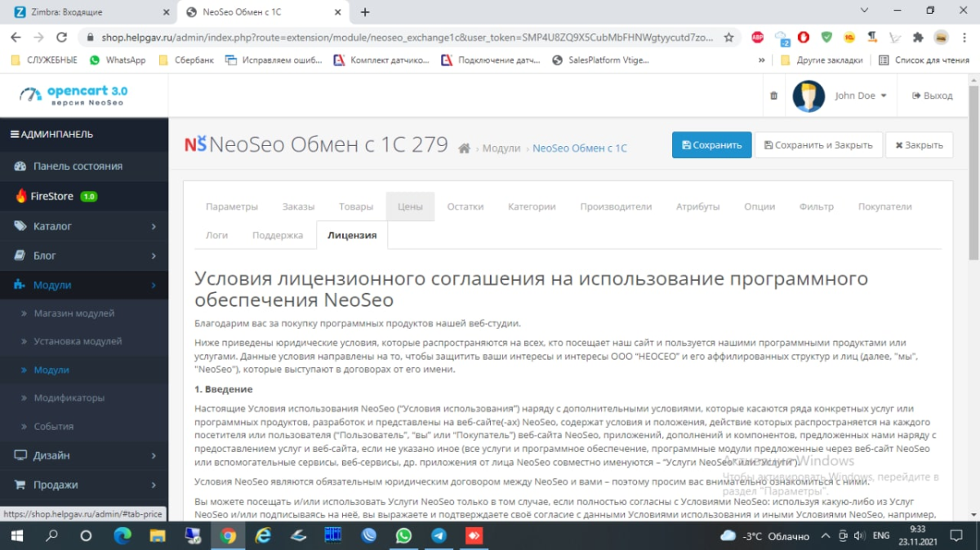Screen dimensions: 980x550
Task: Expand the Продажи sidebar menu
Action: tap(84, 485)
